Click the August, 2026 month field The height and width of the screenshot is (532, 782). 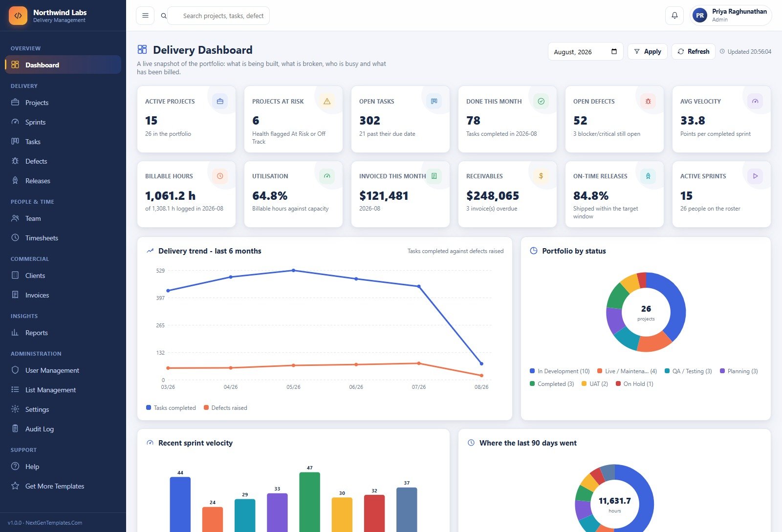[x=585, y=51]
